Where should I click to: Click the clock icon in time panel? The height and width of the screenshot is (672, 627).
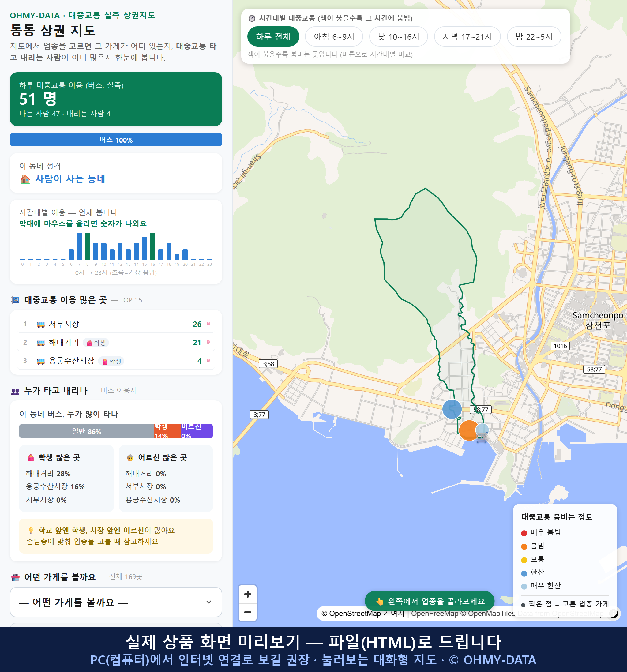pyautogui.click(x=252, y=18)
